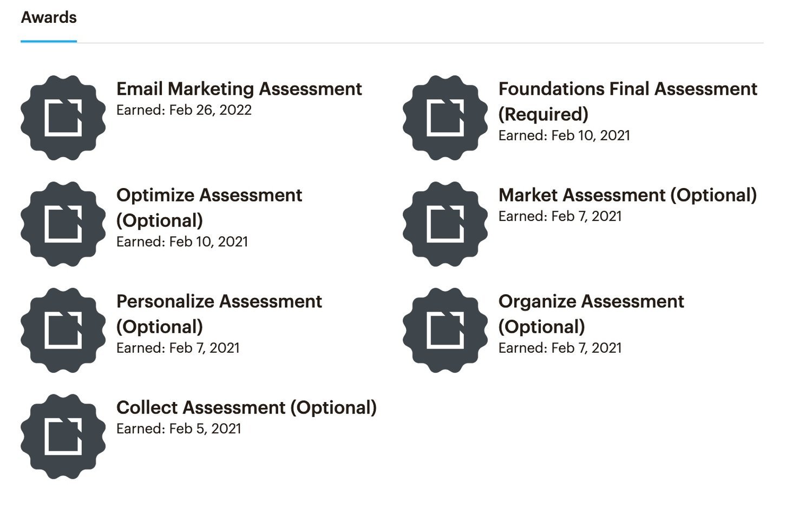Select the Market Assessment badge icon
Screen dimensions: 812x512
(445, 224)
